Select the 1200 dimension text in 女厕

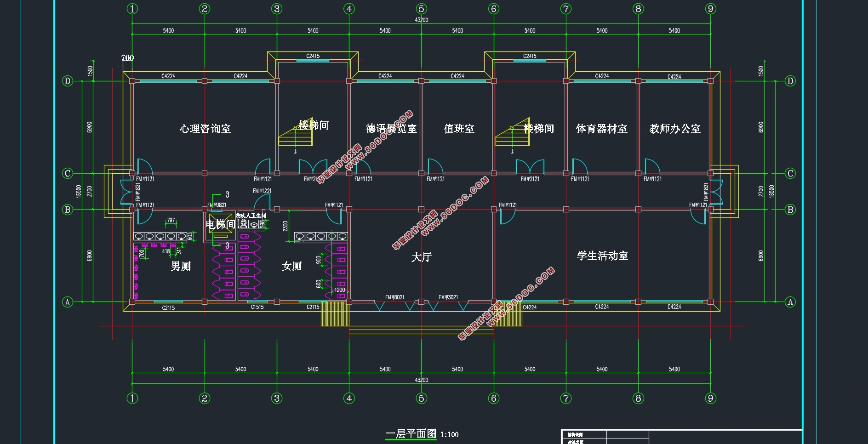click(339, 290)
